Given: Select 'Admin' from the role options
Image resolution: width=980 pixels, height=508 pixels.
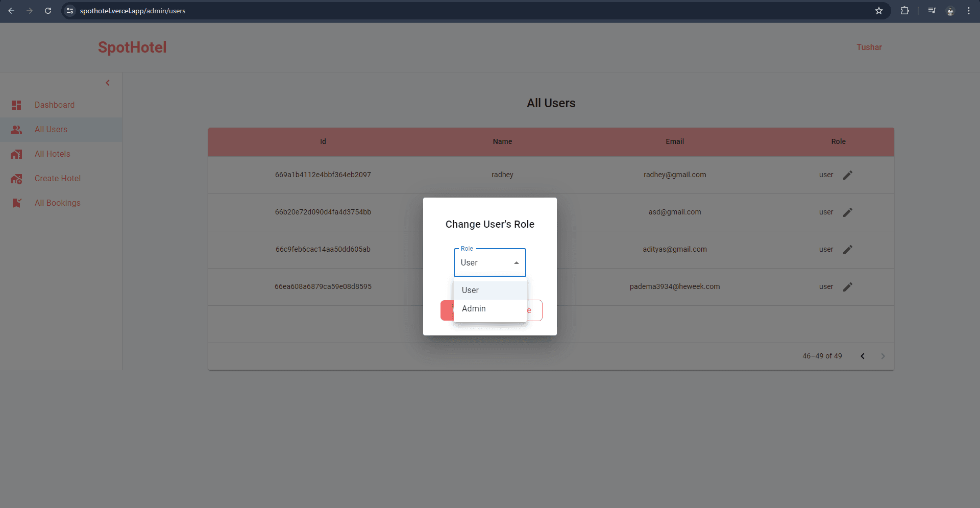Looking at the screenshot, I should (473, 308).
